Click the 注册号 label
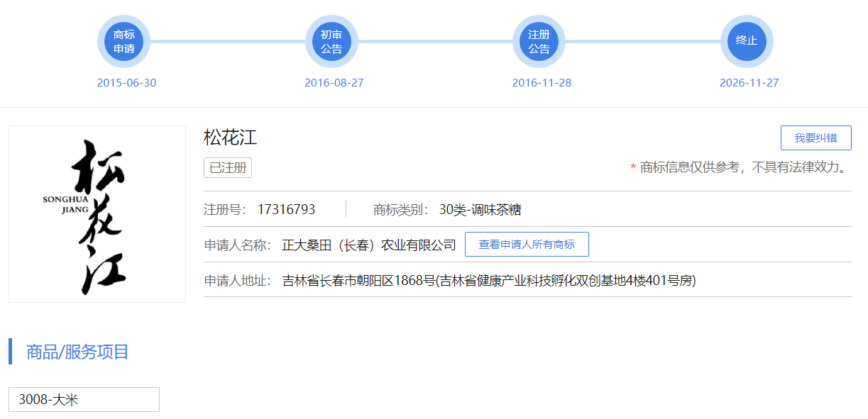 (225, 210)
